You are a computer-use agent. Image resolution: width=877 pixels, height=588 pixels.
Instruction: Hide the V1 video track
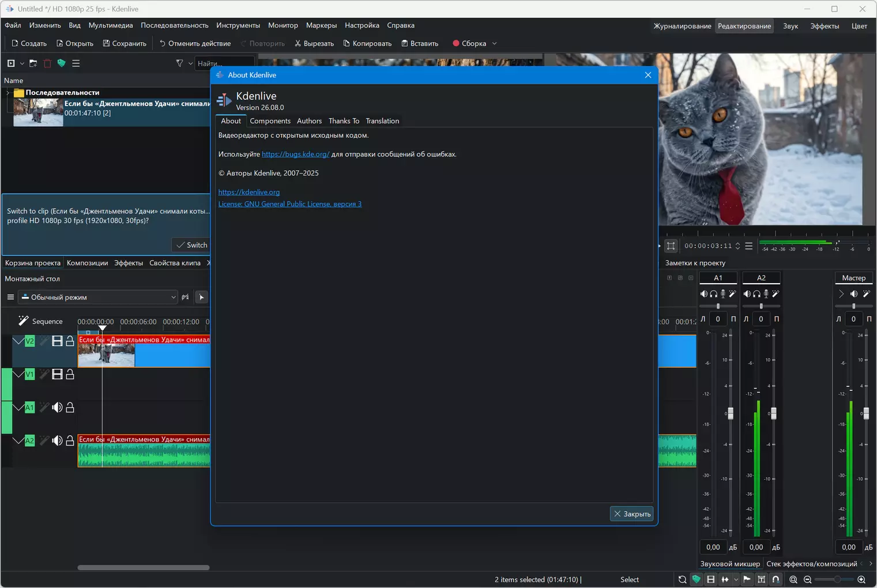57,375
